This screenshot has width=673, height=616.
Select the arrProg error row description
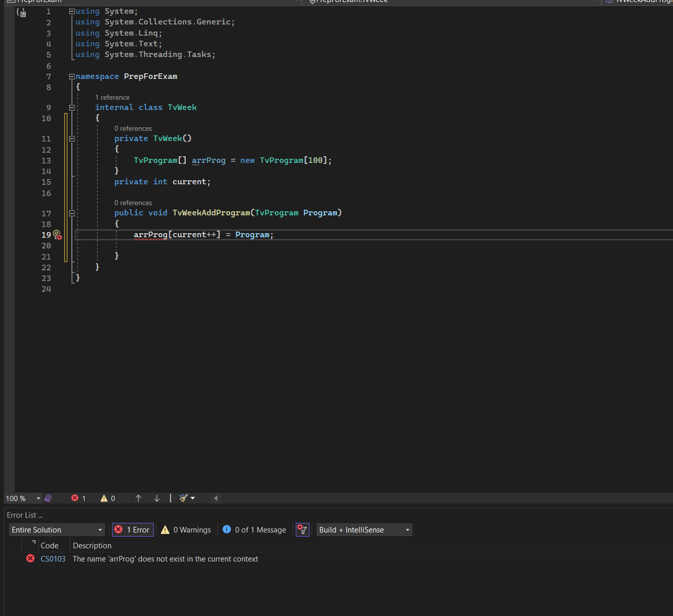pyautogui.click(x=165, y=559)
